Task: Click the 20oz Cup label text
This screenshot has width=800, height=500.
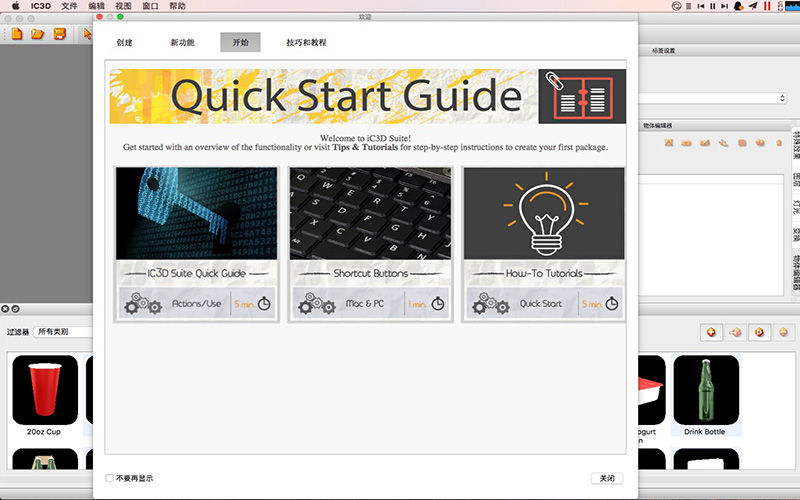Action: tap(44, 432)
